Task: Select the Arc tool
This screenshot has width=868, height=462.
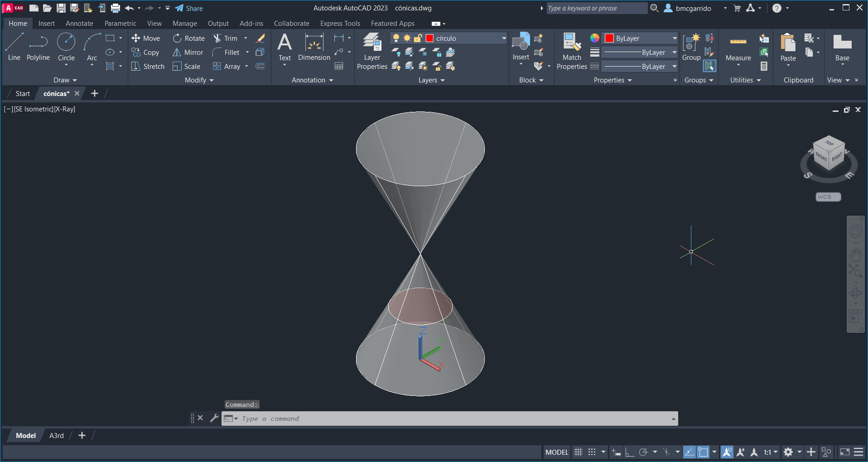Action: (92, 47)
